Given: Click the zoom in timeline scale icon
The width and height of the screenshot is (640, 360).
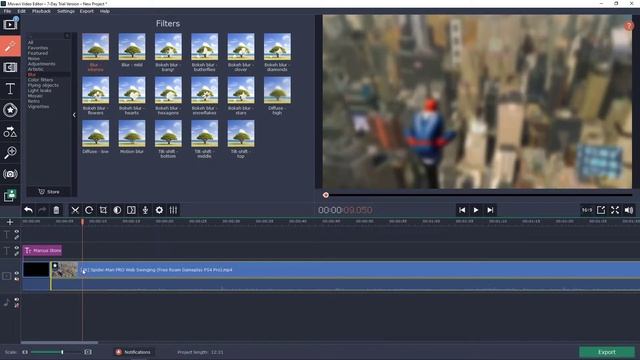Looking at the screenshot, I should pos(88,352).
